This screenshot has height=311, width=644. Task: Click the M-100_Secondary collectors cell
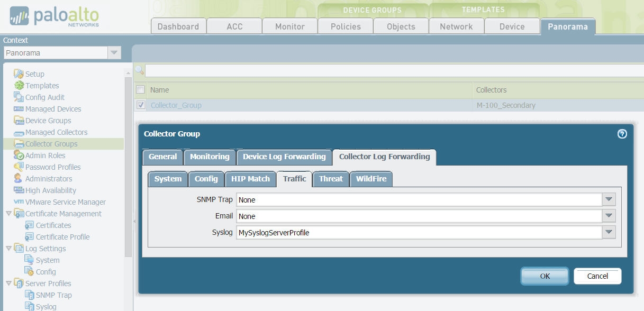(x=506, y=105)
